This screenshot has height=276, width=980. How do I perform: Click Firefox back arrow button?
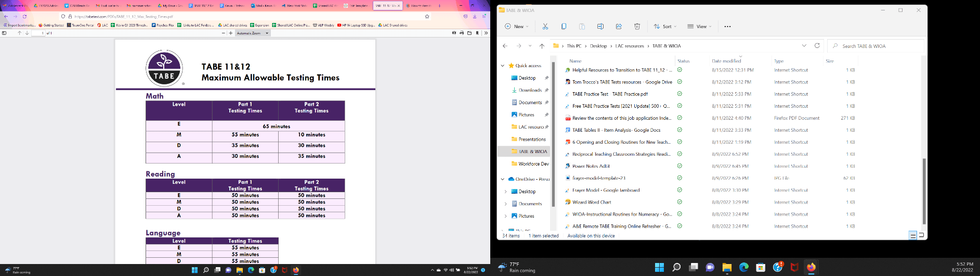coord(6,16)
